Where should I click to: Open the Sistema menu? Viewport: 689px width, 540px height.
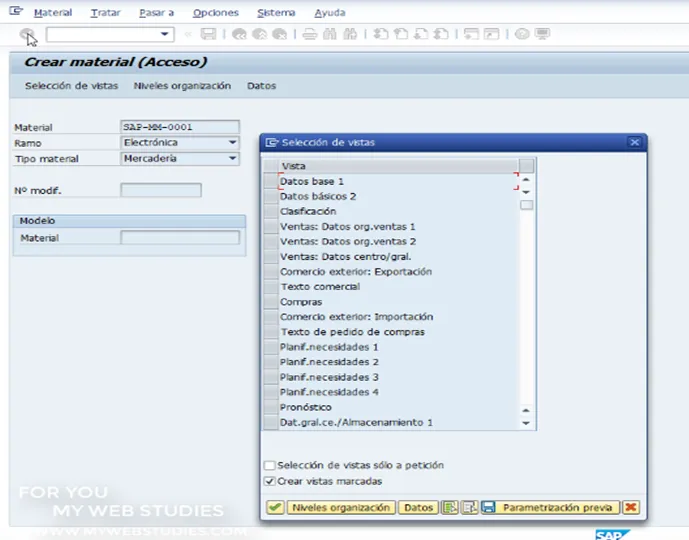276,13
